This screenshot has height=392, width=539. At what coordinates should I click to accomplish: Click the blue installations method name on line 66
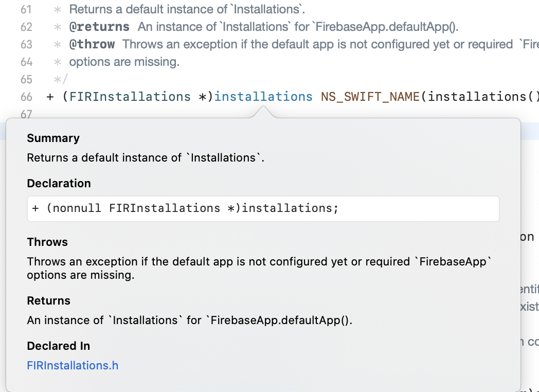pyautogui.click(x=263, y=97)
